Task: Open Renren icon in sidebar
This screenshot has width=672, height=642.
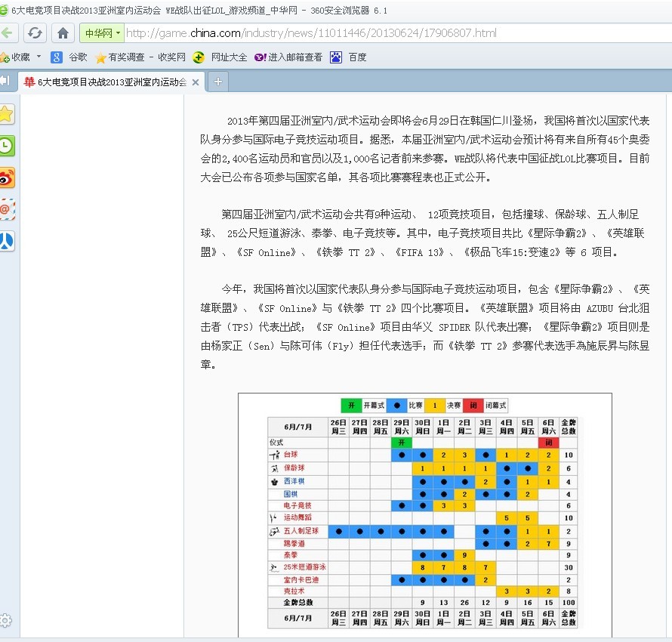Action: pos(7,241)
